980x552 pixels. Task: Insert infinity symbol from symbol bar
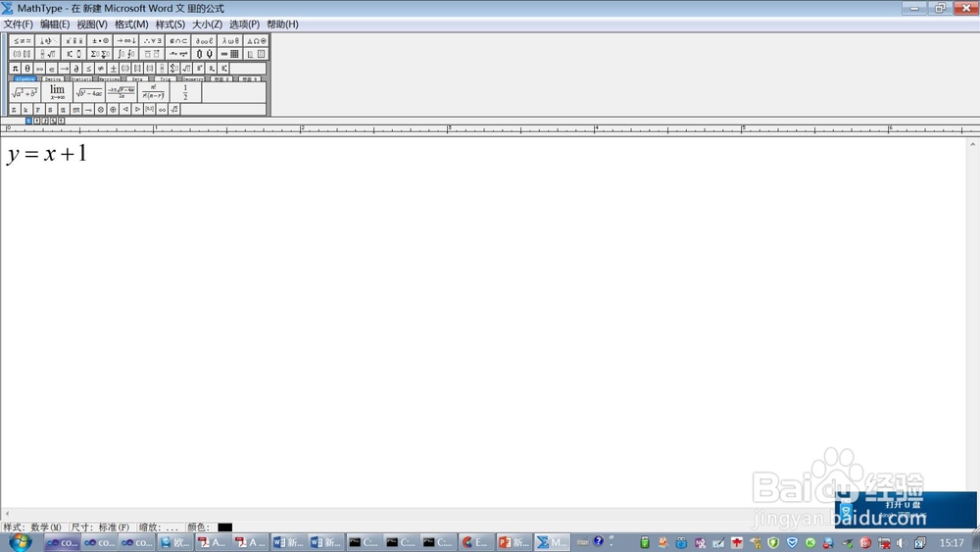tap(39, 68)
